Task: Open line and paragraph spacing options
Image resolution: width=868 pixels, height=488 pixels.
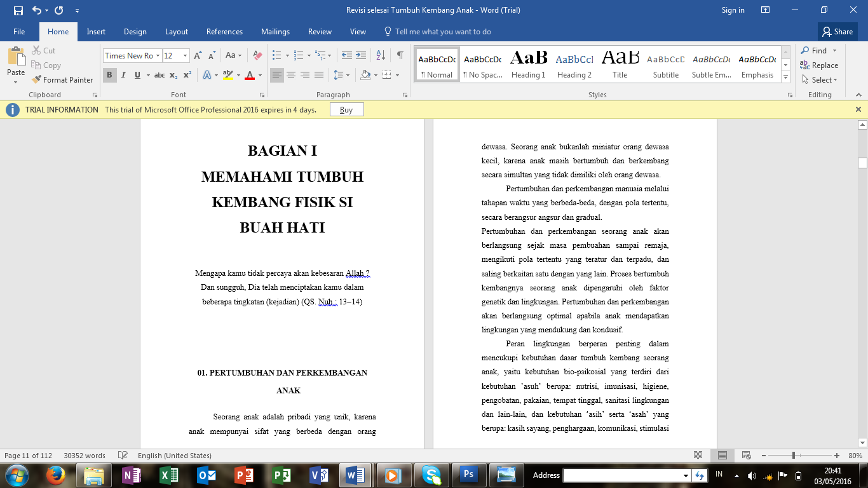Action: click(341, 75)
